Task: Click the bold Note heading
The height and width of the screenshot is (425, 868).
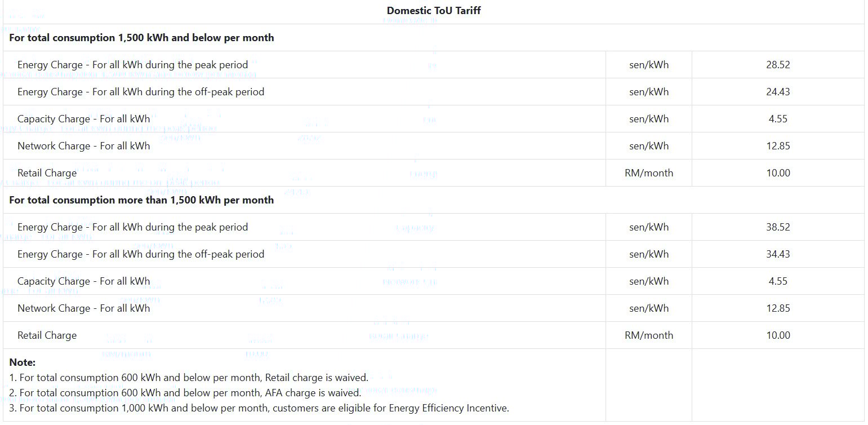Action: pyautogui.click(x=23, y=362)
